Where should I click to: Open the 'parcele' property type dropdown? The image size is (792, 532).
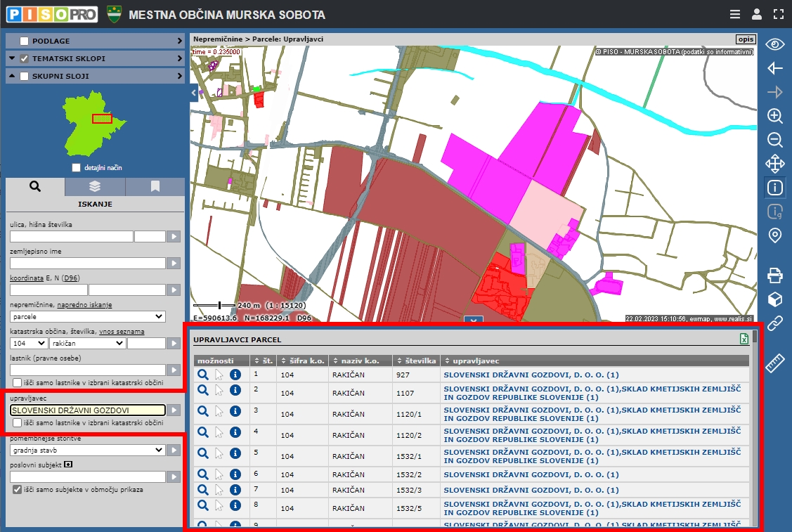[x=87, y=317]
